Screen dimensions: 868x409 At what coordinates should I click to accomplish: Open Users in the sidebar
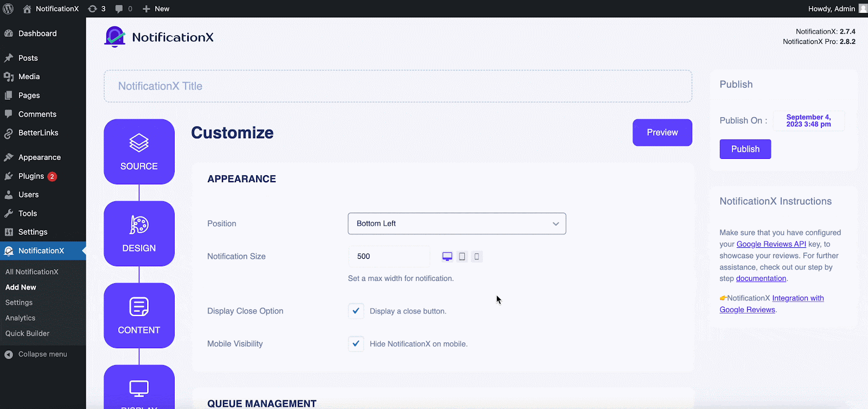point(43,195)
